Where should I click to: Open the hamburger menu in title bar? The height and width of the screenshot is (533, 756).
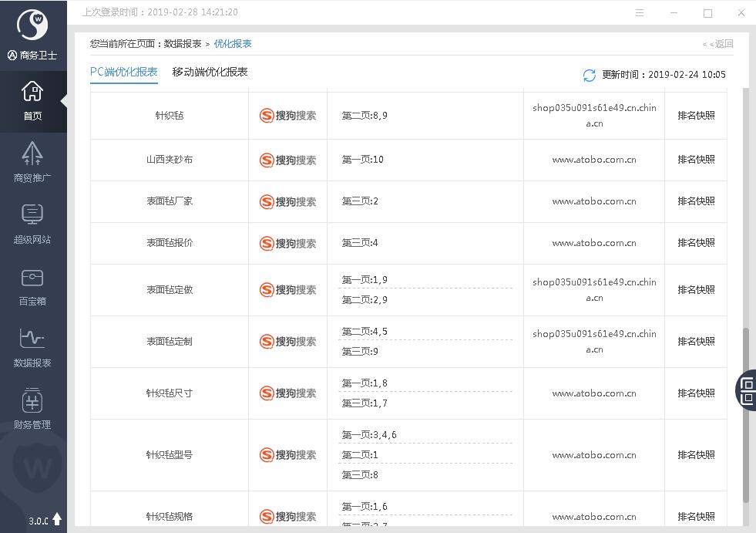pyautogui.click(x=640, y=13)
